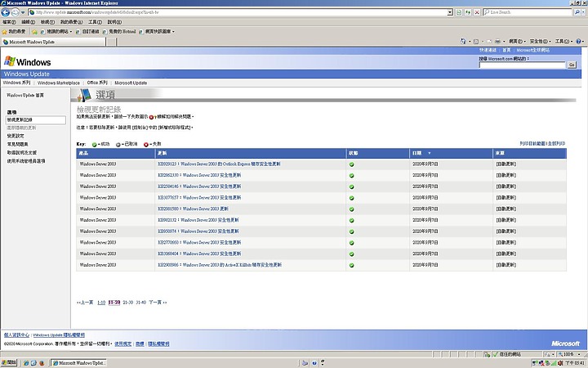The image size is (588, 368).
Task: Click the 自訂連結 favorites bar link
Action: pos(87,32)
